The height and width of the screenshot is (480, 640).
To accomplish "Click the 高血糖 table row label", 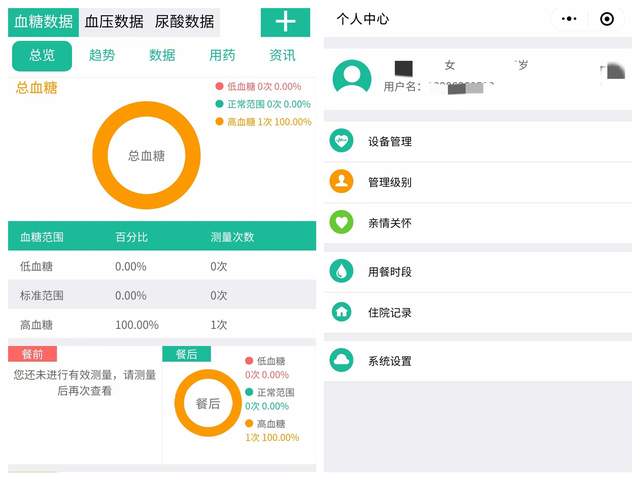I will coord(36,324).
